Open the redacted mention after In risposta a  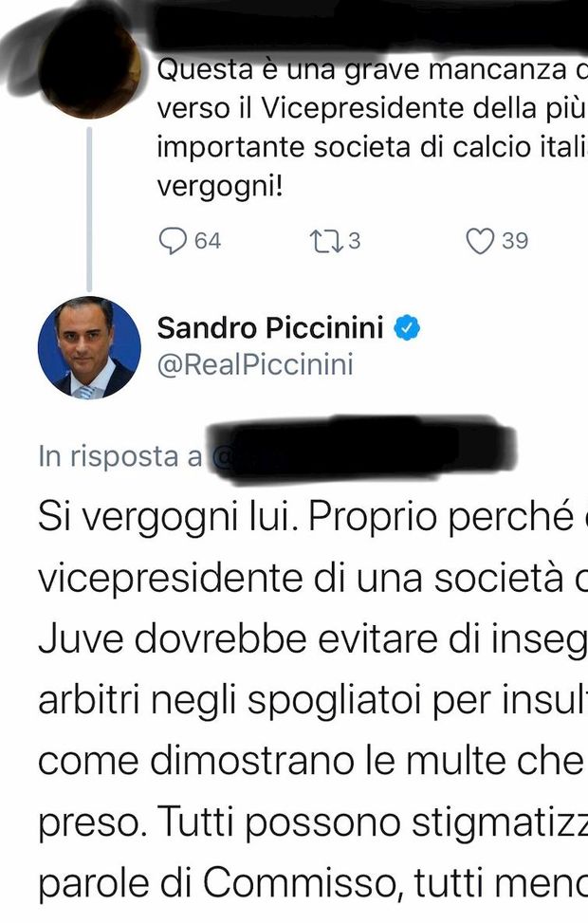[362, 451]
